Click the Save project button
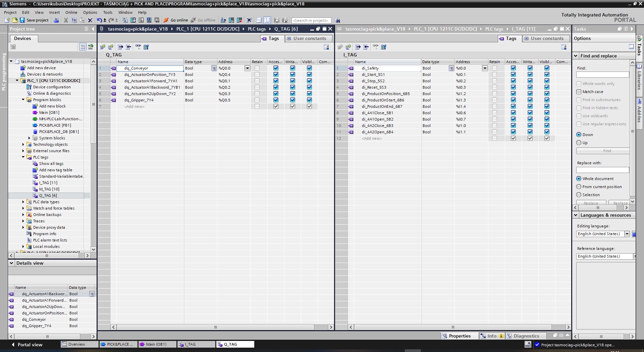 coord(34,20)
